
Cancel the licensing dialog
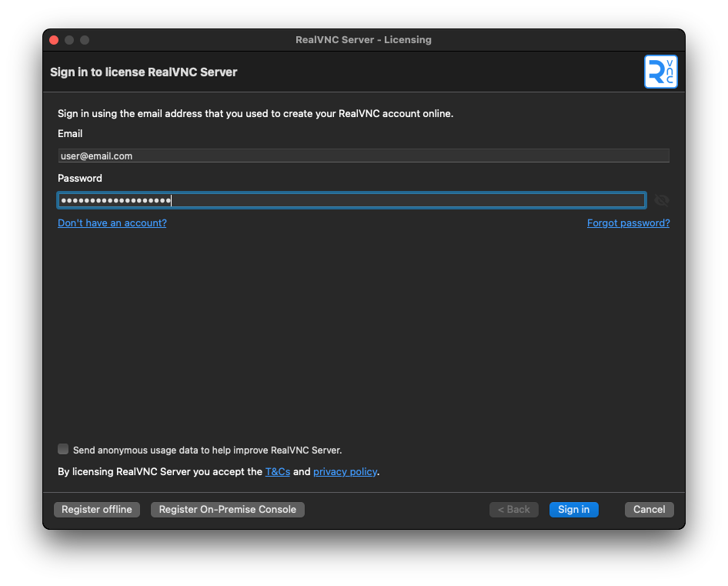tap(649, 509)
